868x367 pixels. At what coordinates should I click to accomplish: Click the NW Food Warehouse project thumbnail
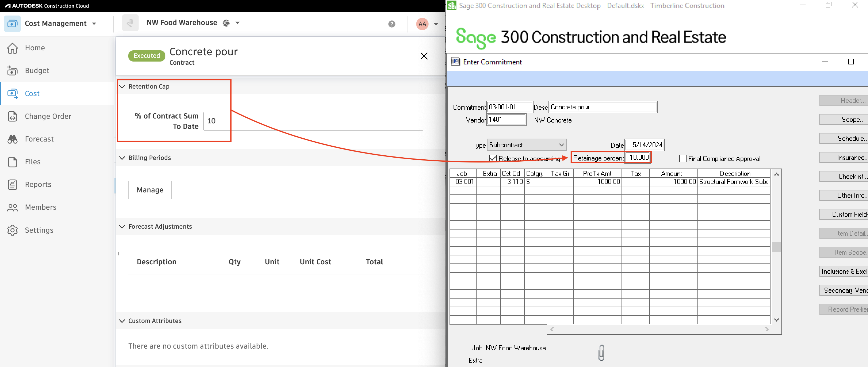pos(130,23)
